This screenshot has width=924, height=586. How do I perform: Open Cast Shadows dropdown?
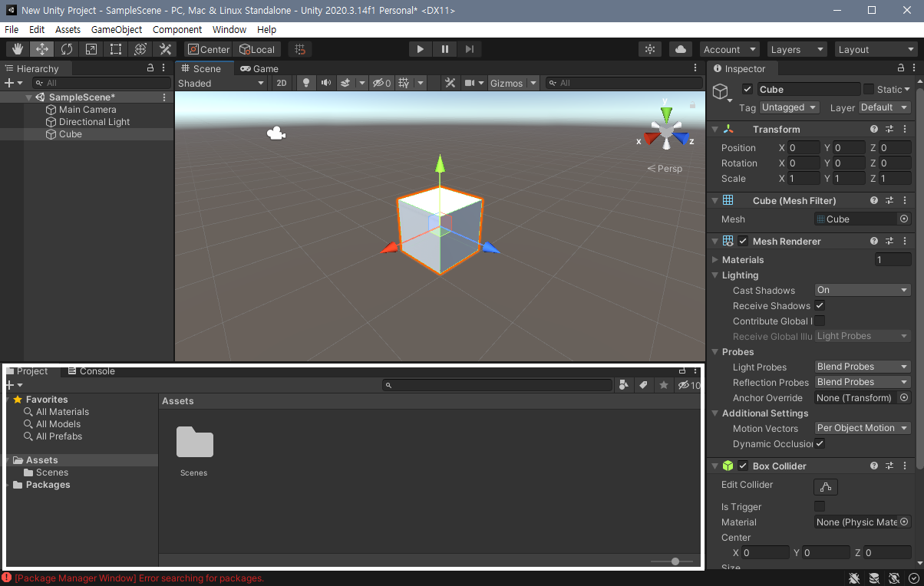click(x=863, y=290)
